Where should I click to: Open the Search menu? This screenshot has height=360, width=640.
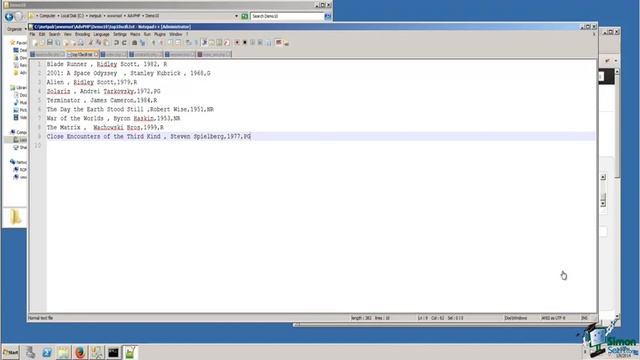click(54, 34)
